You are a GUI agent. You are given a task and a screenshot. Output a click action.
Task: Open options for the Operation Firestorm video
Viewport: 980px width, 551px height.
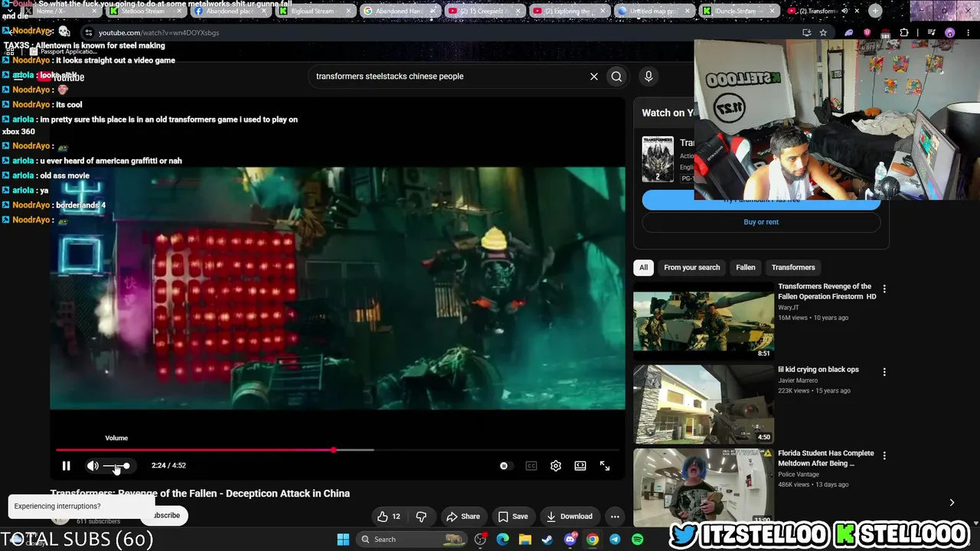click(884, 289)
